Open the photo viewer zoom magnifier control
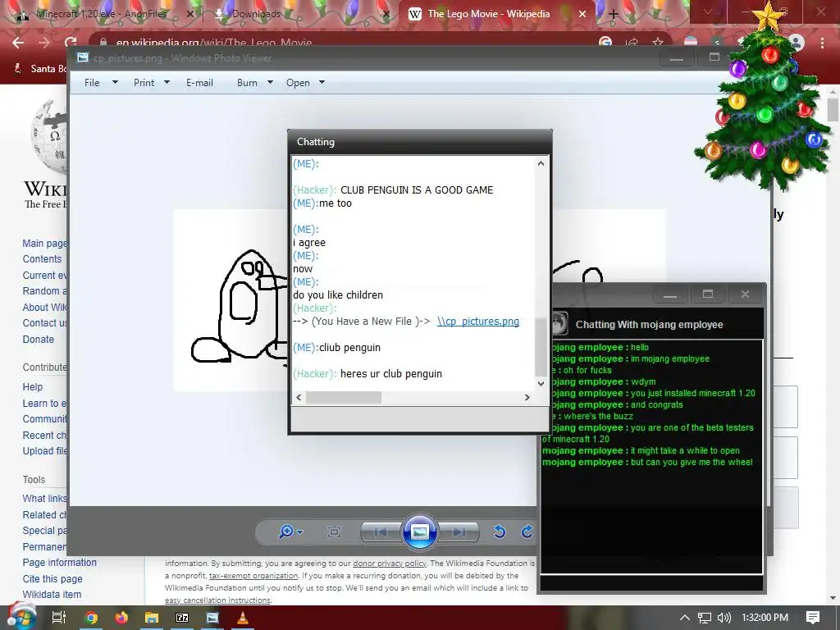The image size is (840, 630). pyautogui.click(x=290, y=532)
